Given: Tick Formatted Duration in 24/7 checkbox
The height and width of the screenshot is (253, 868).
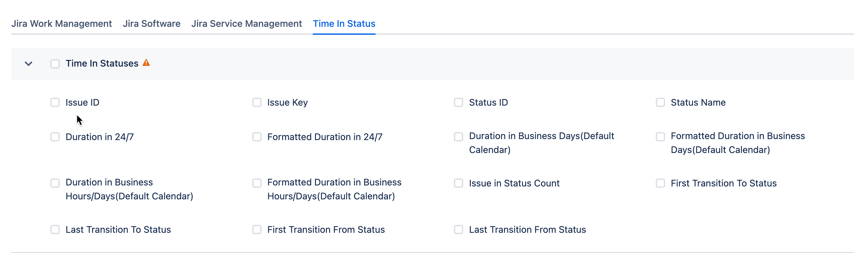Looking at the screenshot, I should [257, 137].
